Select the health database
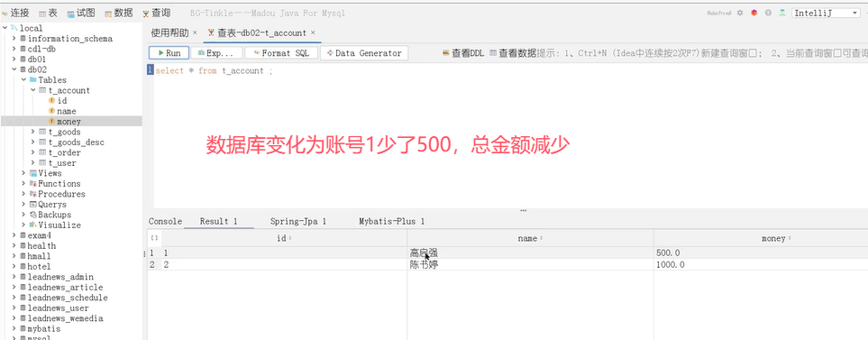The width and height of the screenshot is (868, 340). 41,246
